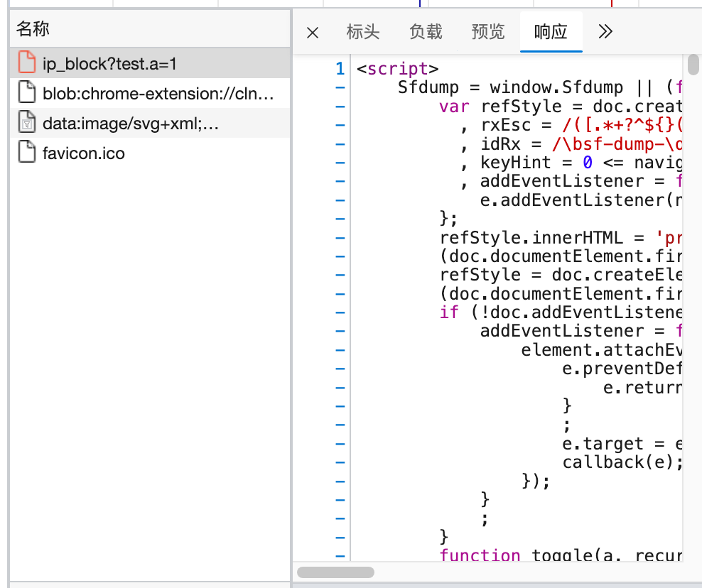Select the 响应 tab

click(x=551, y=32)
